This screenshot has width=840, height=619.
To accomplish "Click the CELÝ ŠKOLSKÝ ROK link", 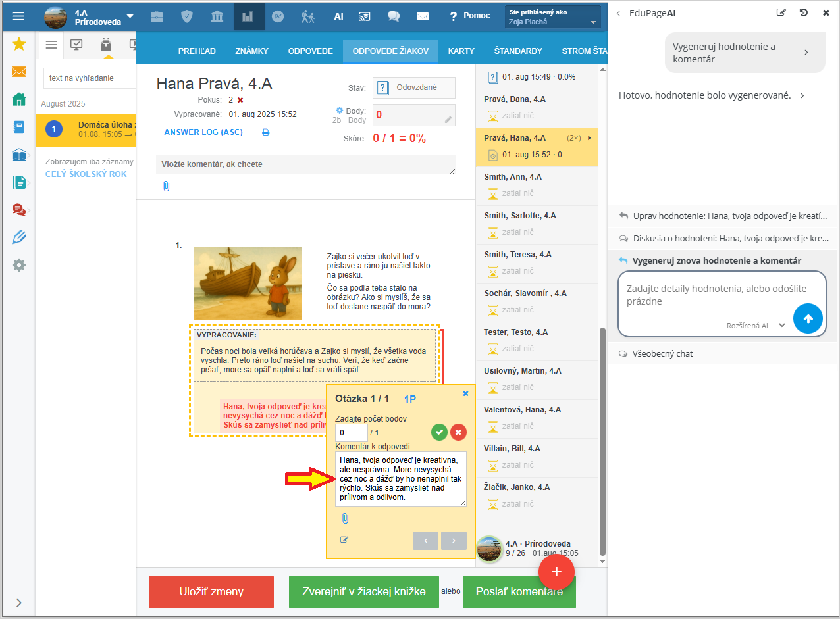I will point(86,174).
